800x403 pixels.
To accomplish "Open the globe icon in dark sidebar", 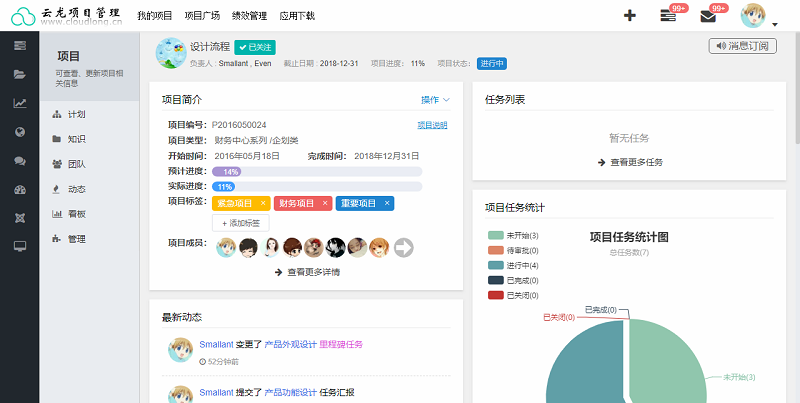I will coord(20,132).
